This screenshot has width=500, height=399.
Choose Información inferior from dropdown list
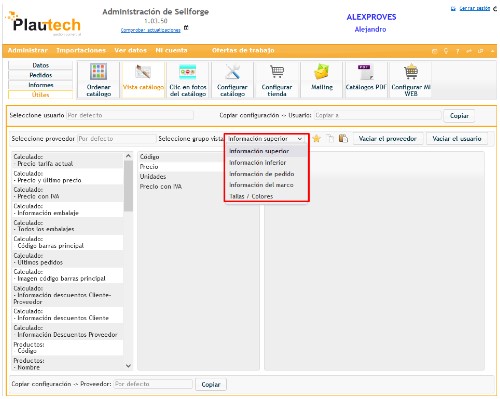[x=258, y=163]
